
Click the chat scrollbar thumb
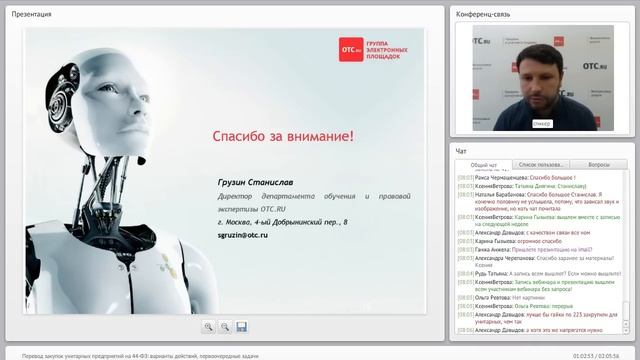[626, 311]
